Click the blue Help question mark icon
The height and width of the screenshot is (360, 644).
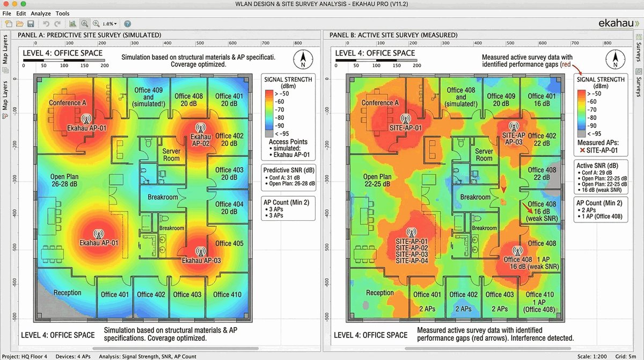pyautogui.click(x=127, y=24)
